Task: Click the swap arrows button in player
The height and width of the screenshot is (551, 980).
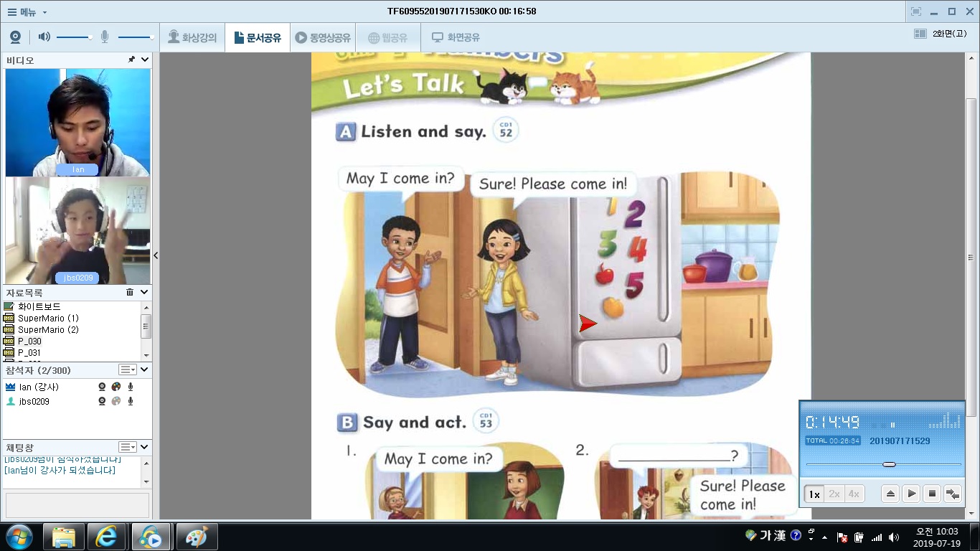Action: (953, 494)
